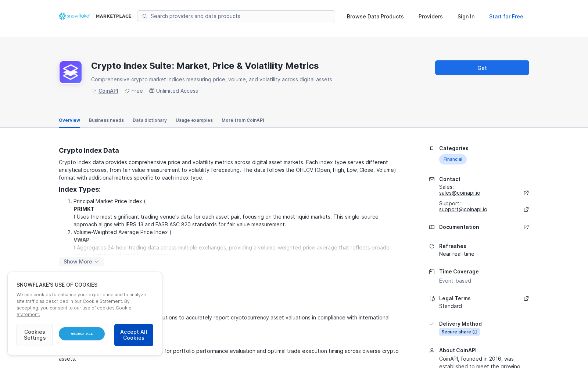
Task: Click the 'VWAP' index code
Action: click(x=82, y=240)
